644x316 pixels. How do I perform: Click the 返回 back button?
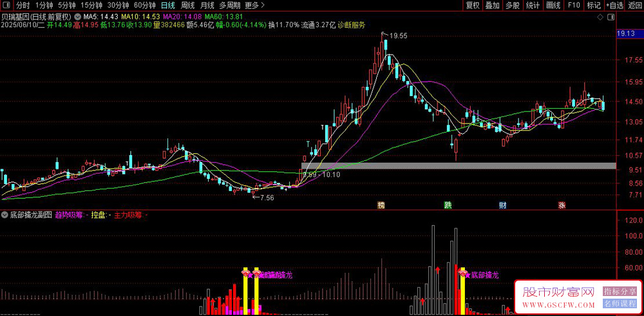634,6
